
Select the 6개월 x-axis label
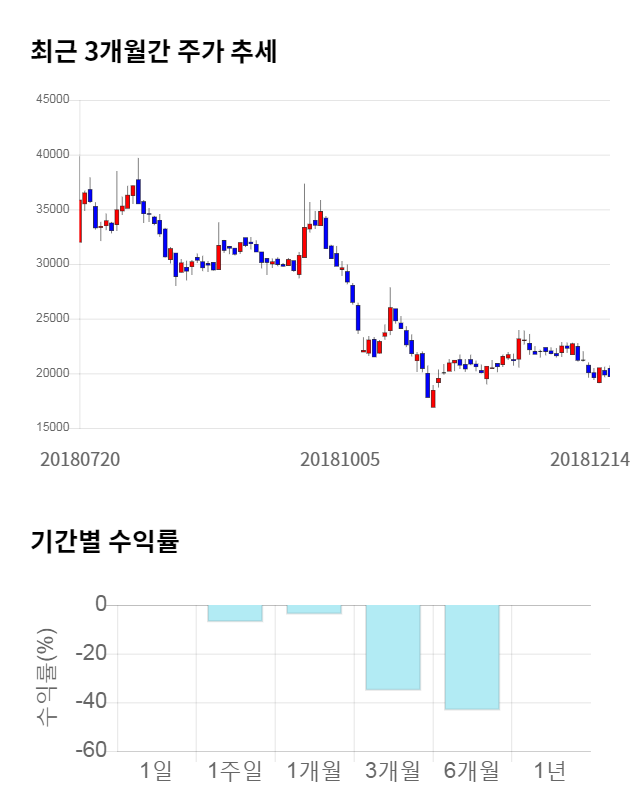[472, 771]
